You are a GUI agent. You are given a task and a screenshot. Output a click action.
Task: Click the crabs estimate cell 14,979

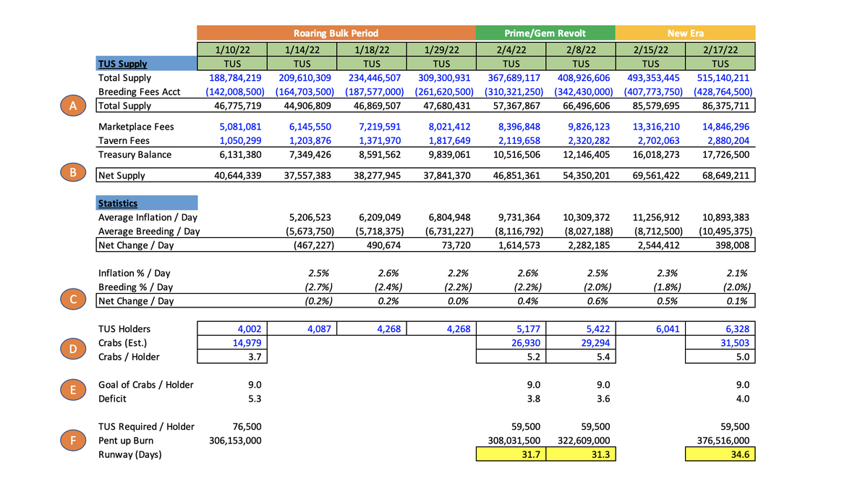pos(231,343)
